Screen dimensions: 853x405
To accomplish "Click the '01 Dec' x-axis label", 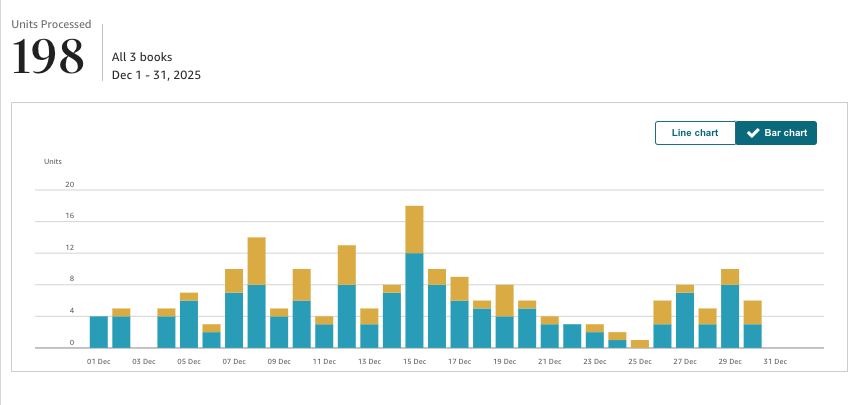I will click(98, 361).
